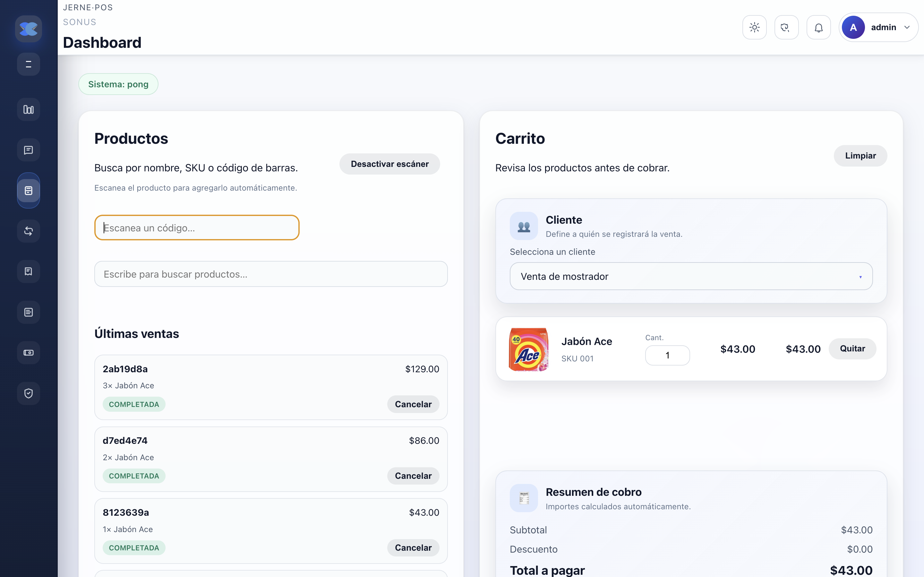Click the 'Sistema: pong' status badge
Viewport: 924px width, 577px height.
click(x=118, y=84)
